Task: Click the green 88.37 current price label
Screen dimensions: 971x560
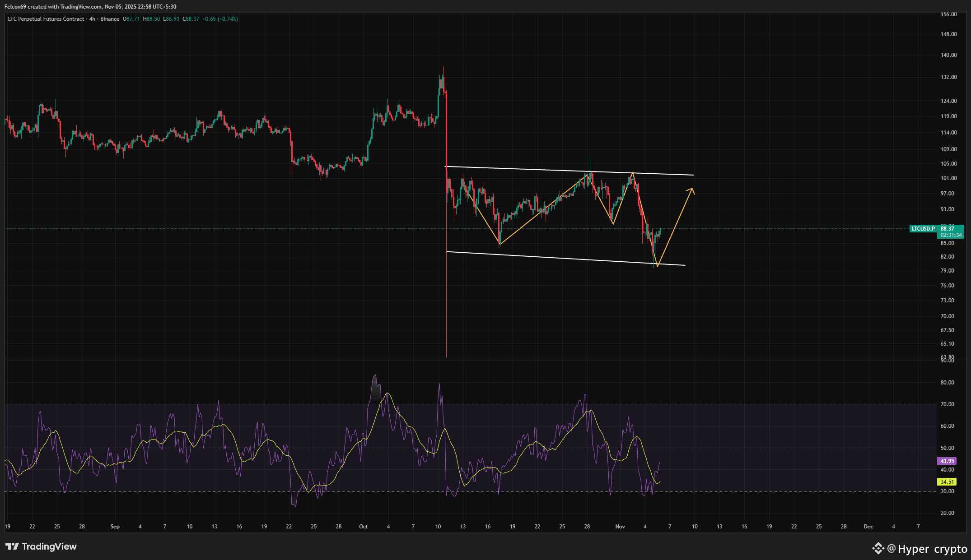Action: point(948,229)
